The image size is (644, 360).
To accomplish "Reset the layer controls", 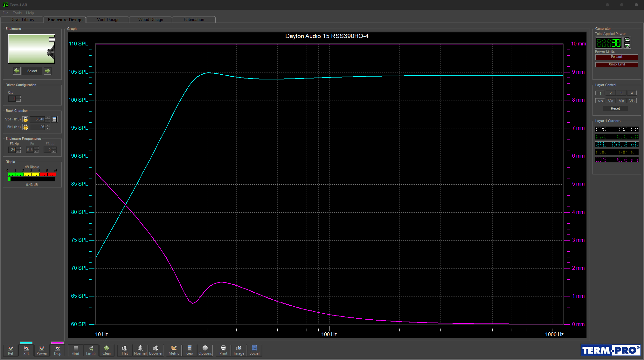I will pyautogui.click(x=615, y=108).
